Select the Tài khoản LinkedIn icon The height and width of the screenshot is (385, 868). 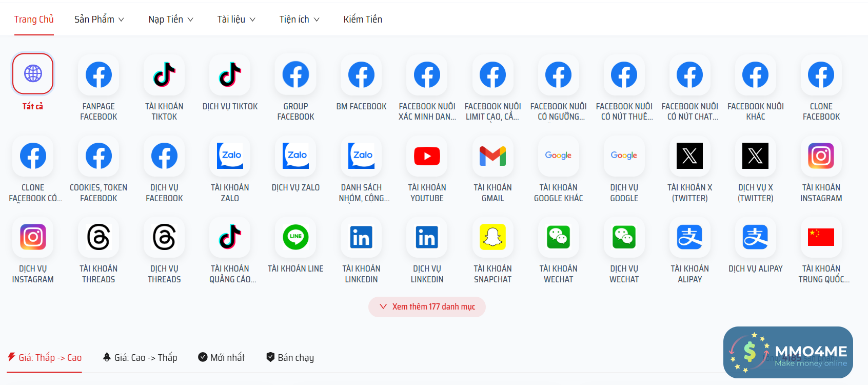click(361, 237)
